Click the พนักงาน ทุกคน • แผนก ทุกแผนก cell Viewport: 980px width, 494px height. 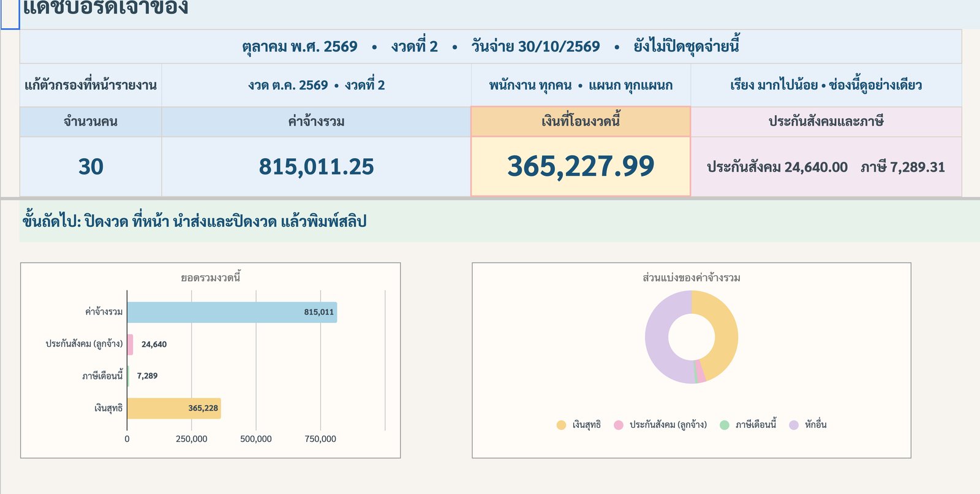pos(581,85)
